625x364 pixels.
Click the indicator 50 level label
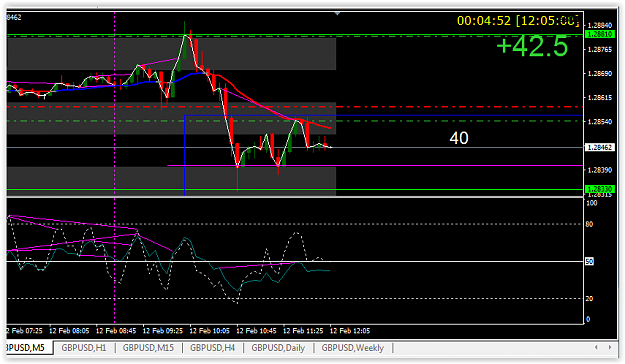(589, 262)
